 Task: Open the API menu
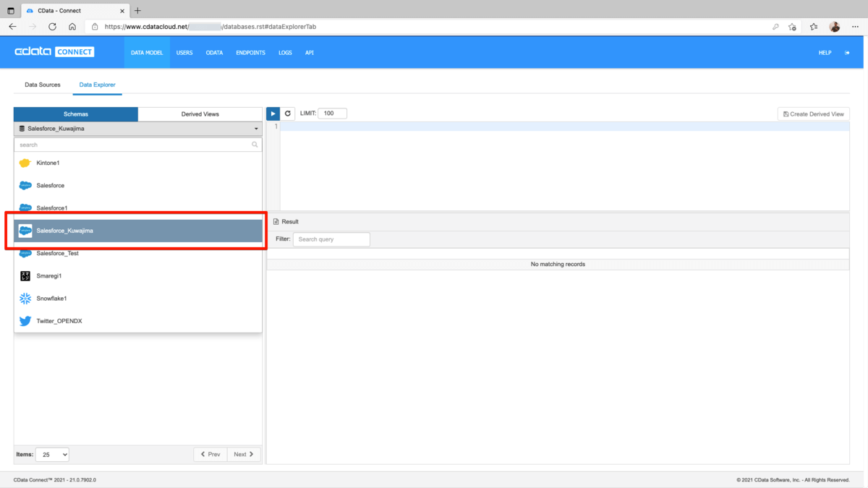[310, 53]
